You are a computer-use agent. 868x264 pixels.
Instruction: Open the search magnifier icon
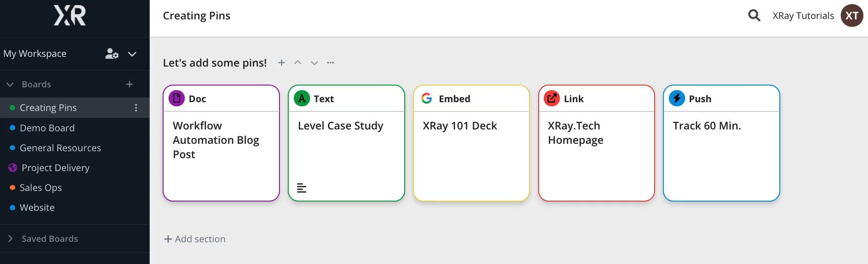754,16
